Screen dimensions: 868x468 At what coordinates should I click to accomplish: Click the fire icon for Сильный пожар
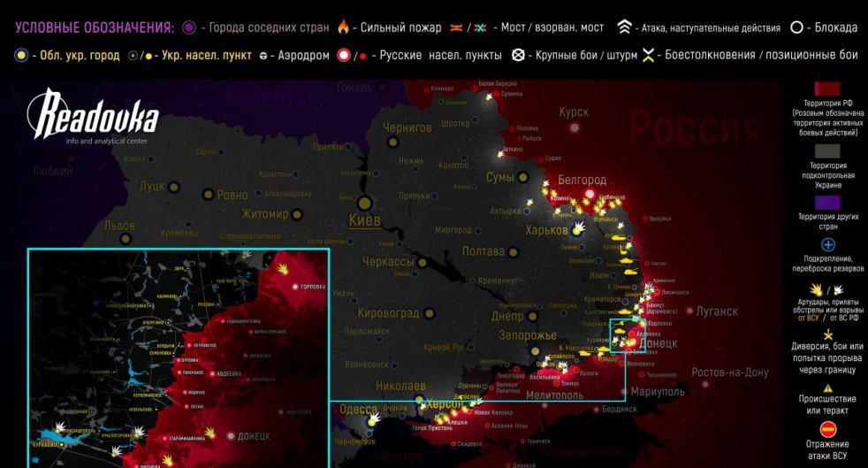point(342,27)
